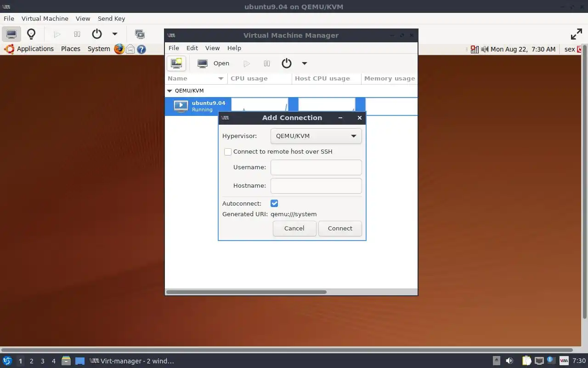Viewport: 588px width, 368px height.
Task: Switch viewer to fullscreen with arrows icon
Action: pos(576,34)
